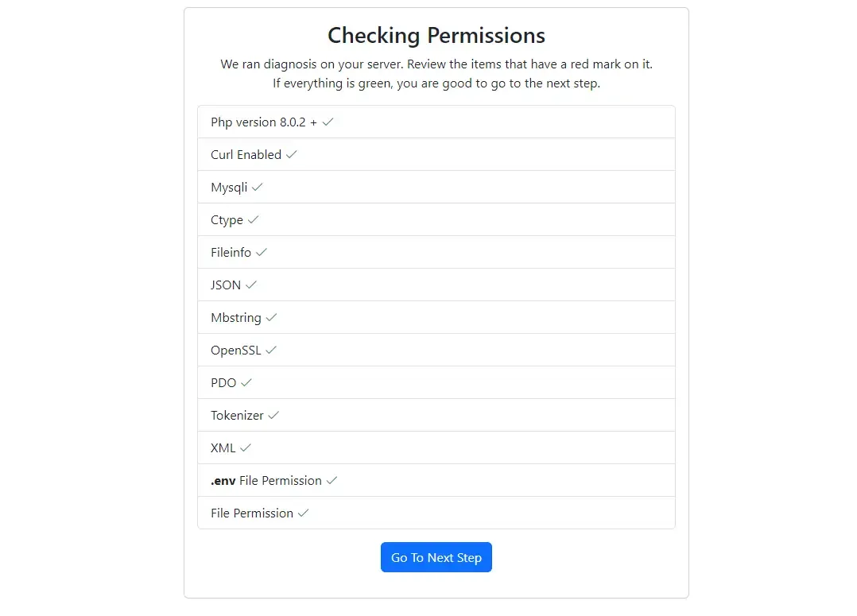Viewport: 857px width, 616px height.
Task: Click the PDO success check mark
Action: (247, 382)
